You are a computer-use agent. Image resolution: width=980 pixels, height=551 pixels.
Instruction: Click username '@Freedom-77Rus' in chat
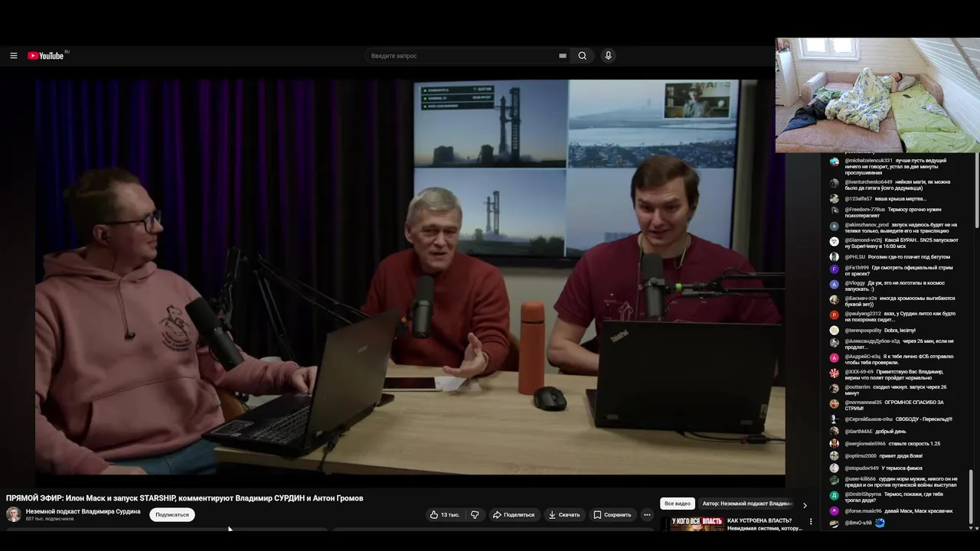tap(865, 210)
